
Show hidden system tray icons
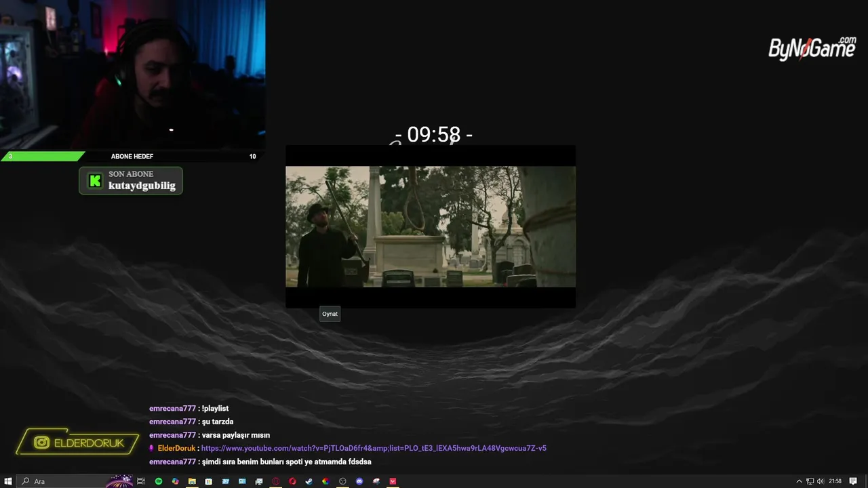[799, 481]
